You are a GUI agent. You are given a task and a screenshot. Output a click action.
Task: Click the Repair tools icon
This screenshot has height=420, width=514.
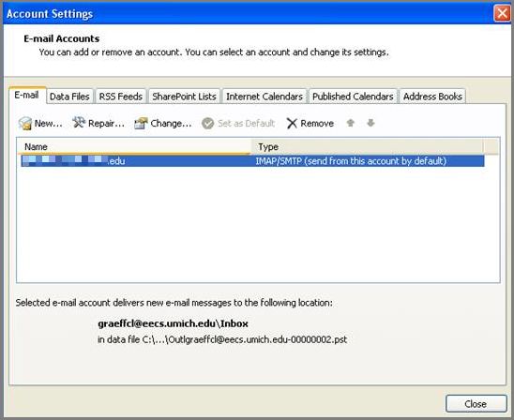tap(79, 123)
